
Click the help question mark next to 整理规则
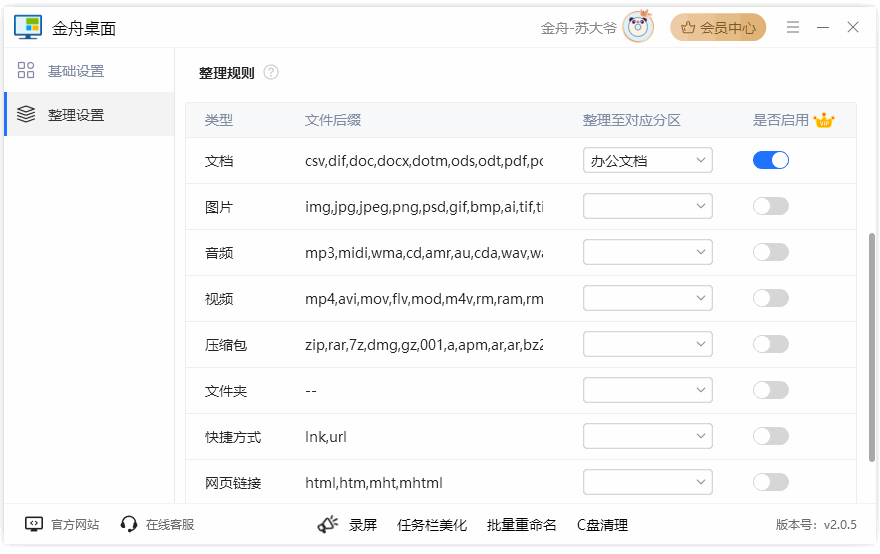point(271,73)
